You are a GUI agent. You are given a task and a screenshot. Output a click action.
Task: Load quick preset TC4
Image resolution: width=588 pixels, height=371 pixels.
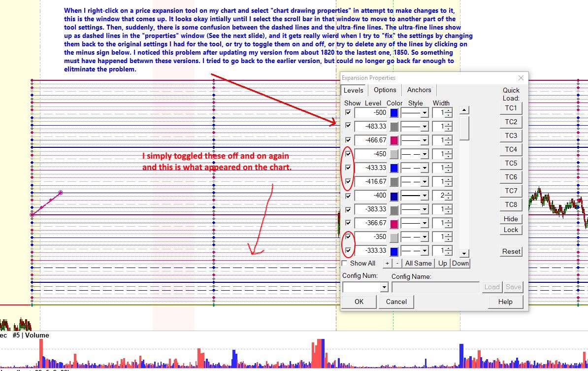pyautogui.click(x=511, y=149)
